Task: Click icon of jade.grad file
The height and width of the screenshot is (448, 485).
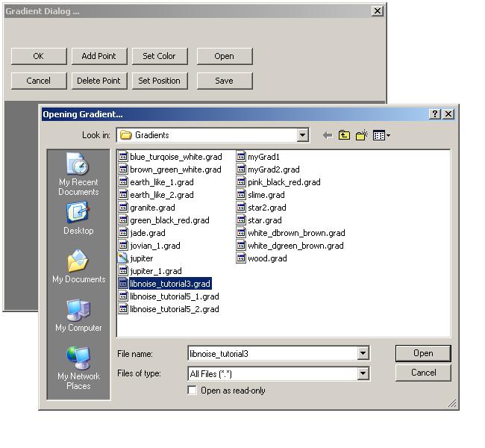Action: [123, 233]
